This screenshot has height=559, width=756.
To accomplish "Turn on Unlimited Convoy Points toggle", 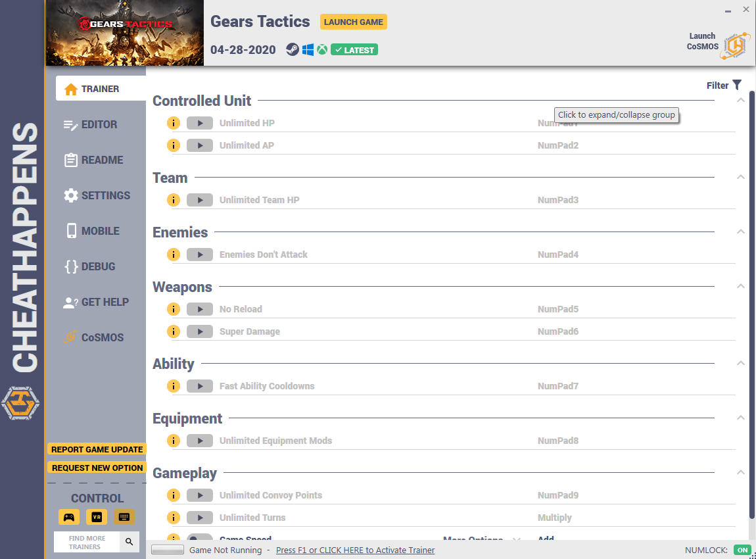I will click(x=200, y=495).
